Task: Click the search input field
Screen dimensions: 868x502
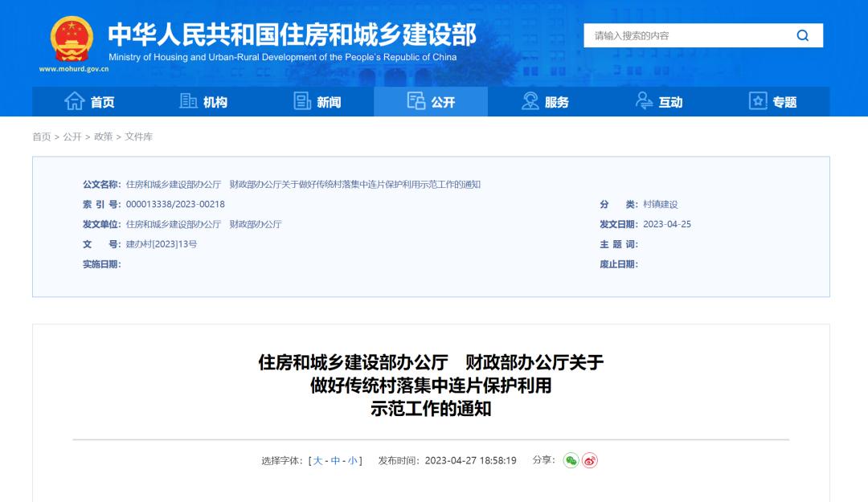Action: point(686,35)
